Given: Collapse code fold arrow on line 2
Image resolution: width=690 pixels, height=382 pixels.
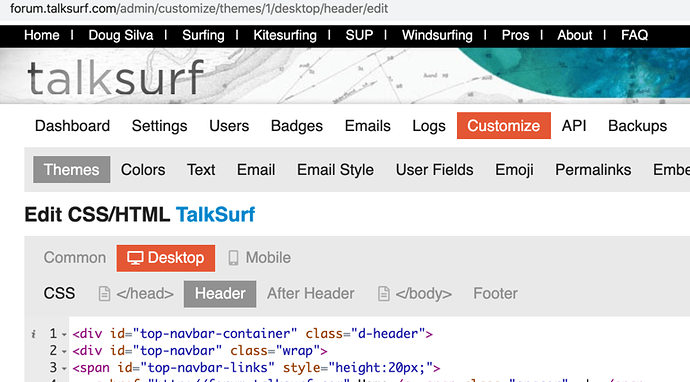Looking at the screenshot, I should pyautogui.click(x=64, y=352).
